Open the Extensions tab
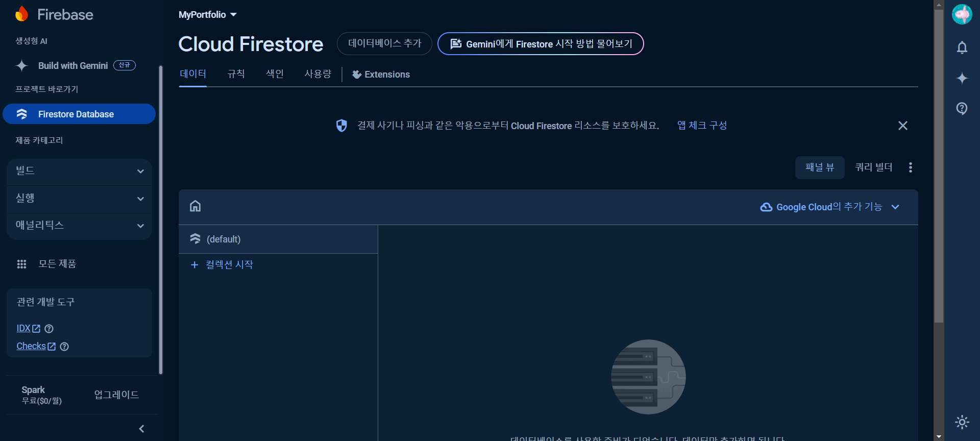This screenshot has height=441, width=980. pos(381,75)
